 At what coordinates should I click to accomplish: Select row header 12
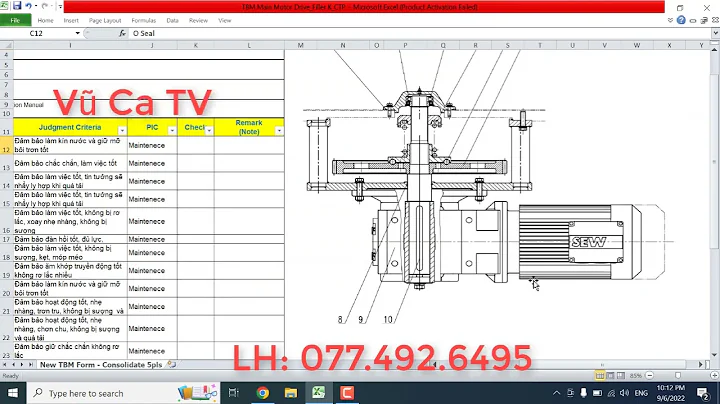(6, 145)
